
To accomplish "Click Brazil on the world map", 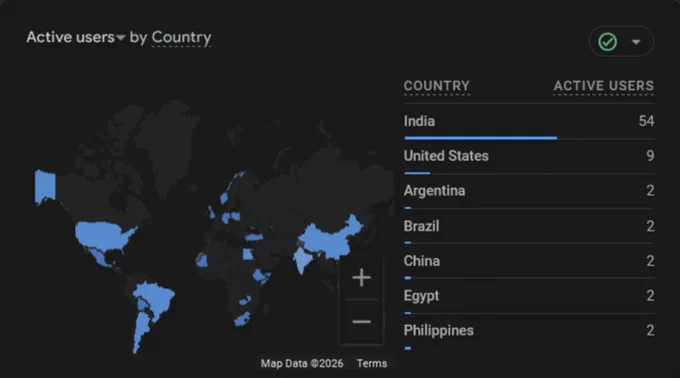I will pos(156,297).
